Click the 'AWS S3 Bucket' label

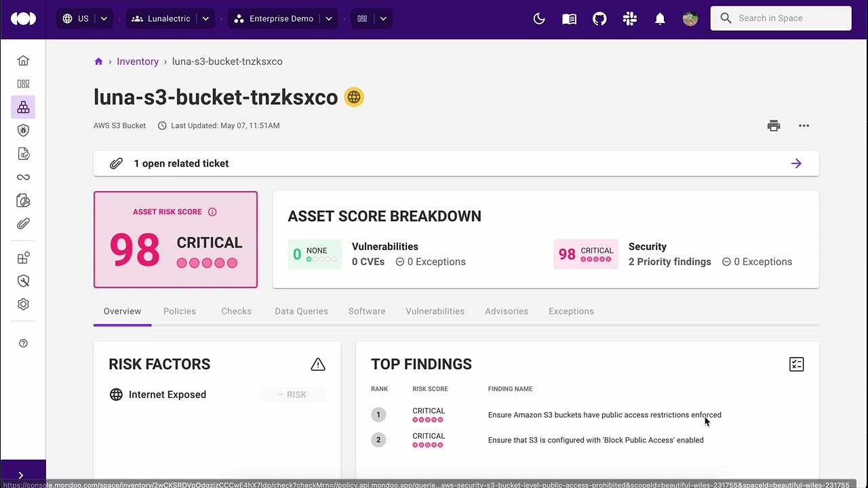point(120,126)
